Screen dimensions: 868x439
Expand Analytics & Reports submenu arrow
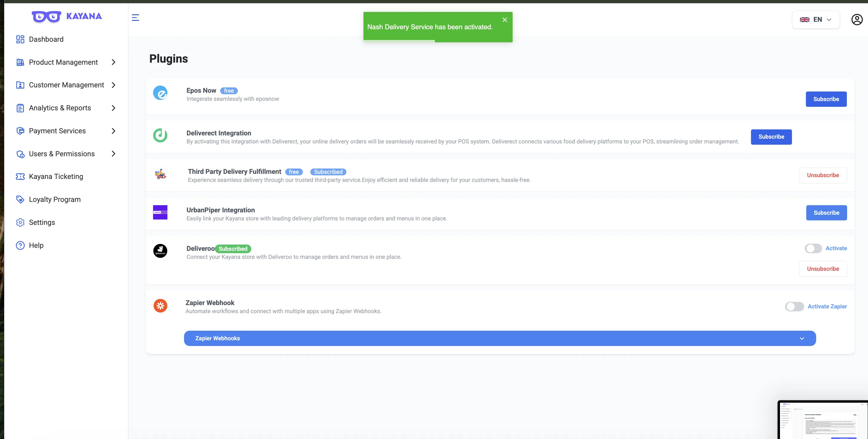click(114, 108)
